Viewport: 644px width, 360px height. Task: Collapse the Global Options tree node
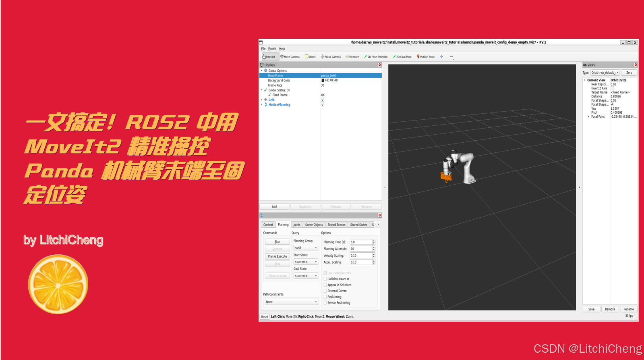point(261,71)
